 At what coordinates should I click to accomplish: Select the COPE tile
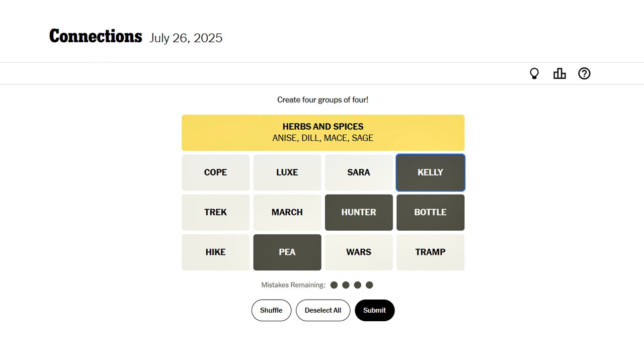pos(215,172)
